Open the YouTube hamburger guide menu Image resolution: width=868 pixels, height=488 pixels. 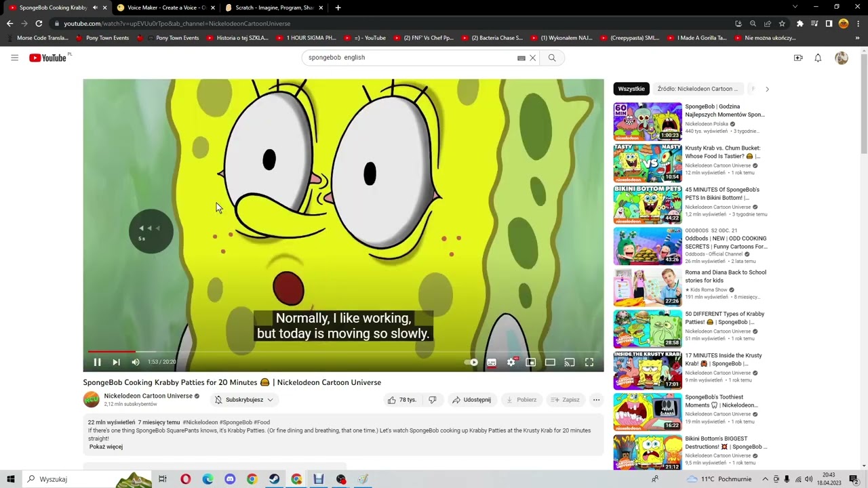click(14, 58)
